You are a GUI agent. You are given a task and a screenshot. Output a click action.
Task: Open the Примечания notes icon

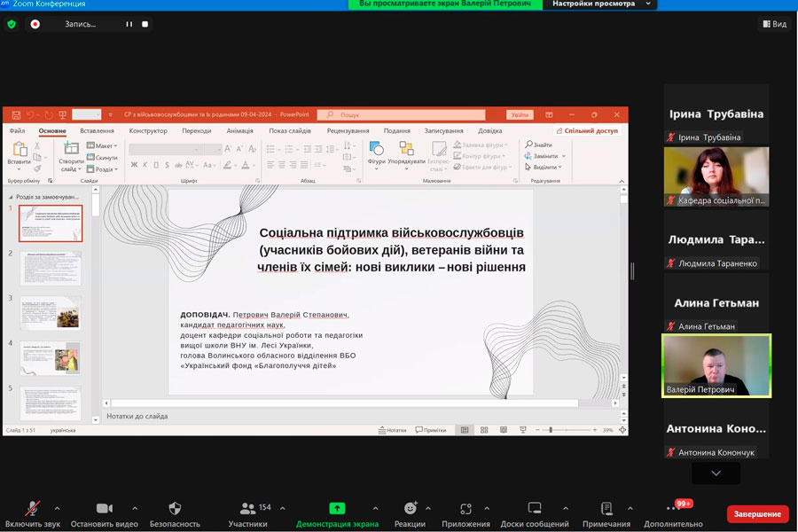[606, 508]
